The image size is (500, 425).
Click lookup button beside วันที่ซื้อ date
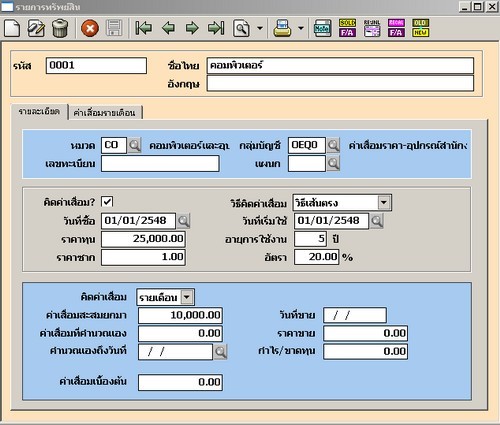(183, 221)
